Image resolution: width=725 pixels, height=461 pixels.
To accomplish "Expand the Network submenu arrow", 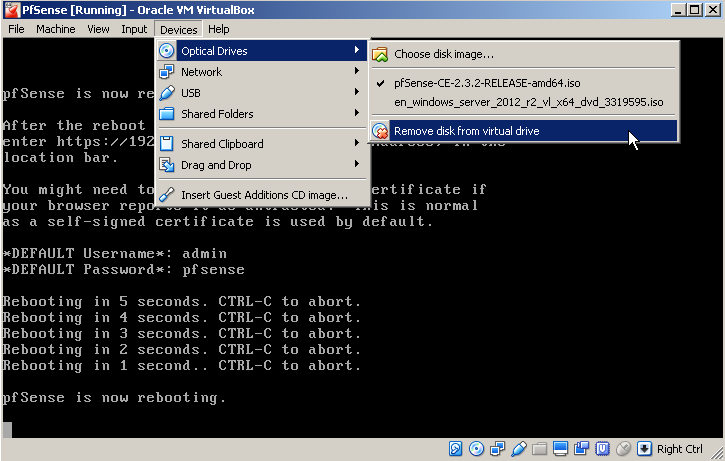I will (x=357, y=71).
